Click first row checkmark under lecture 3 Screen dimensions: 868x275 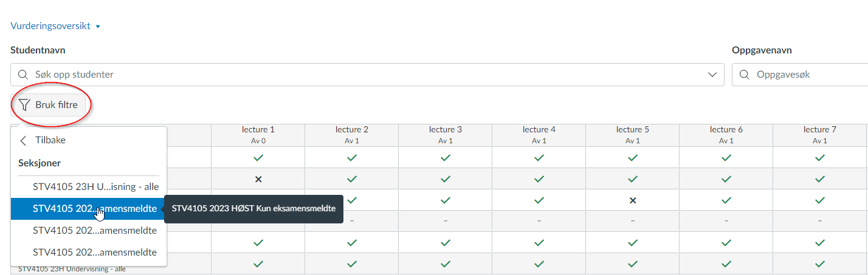tap(445, 158)
